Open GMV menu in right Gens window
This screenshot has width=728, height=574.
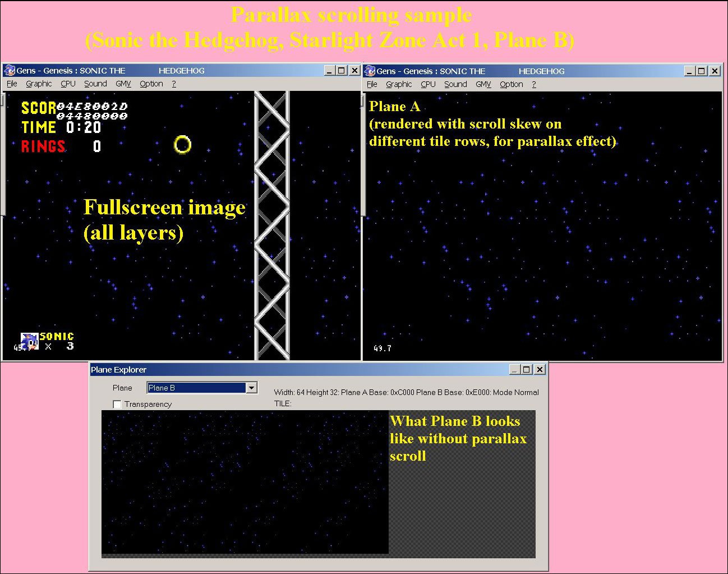coord(483,84)
